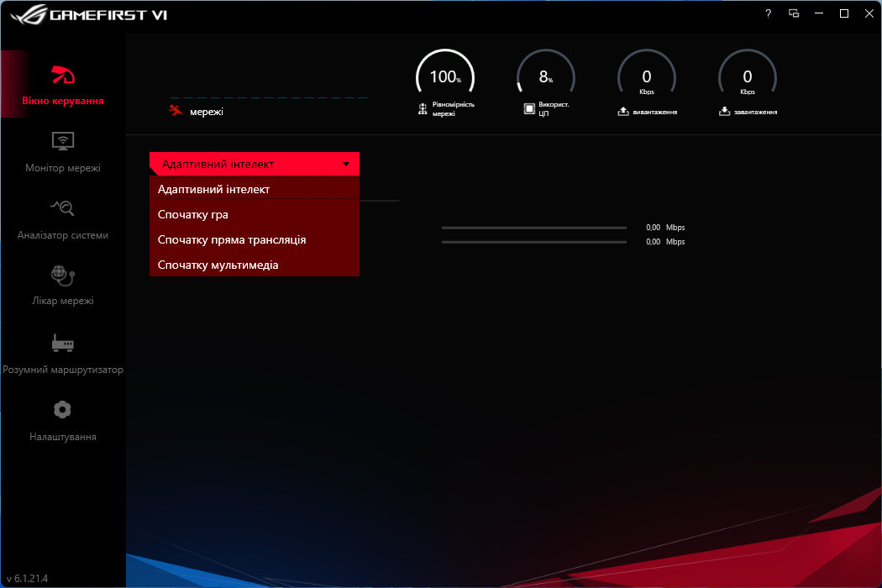Viewport: 882px width, 588px height.
Task: Switch to mini window mode icon
Action: (794, 13)
